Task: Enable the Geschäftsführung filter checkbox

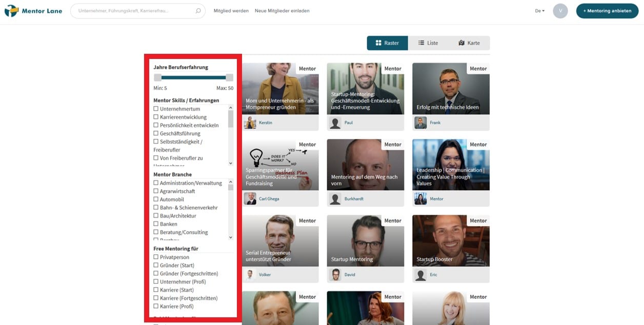Action: click(x=156, y=133)
